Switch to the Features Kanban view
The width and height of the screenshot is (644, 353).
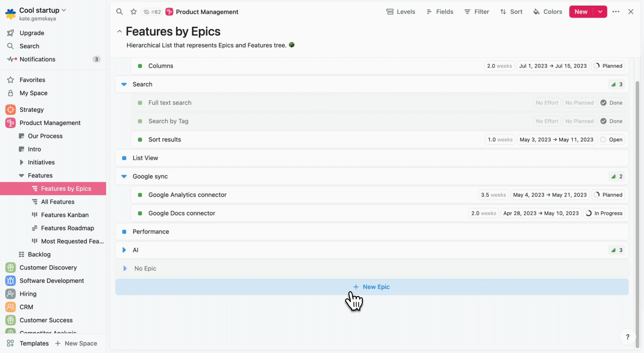click(x=64, y=215)
